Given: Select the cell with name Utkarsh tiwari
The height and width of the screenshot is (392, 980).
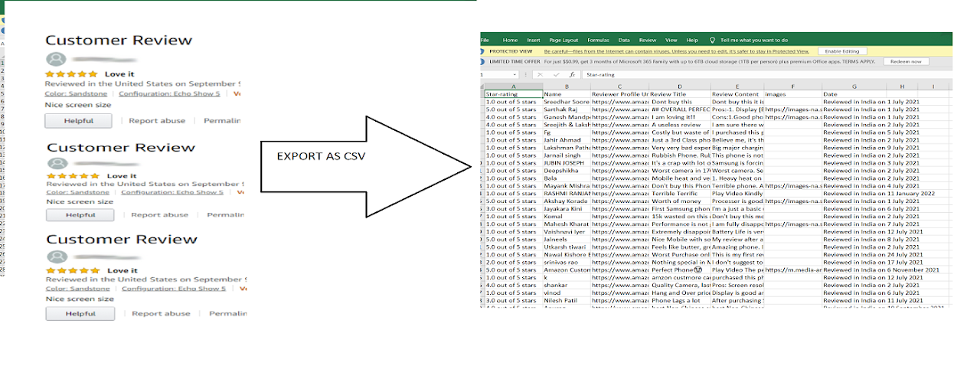Looking at the screenshot, I should pyautogui.click(x=566, y=247).
